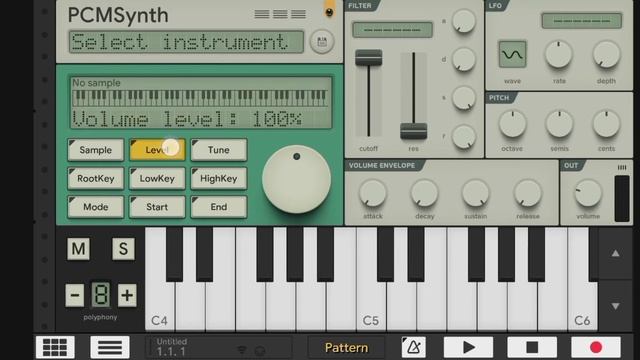Start playback with Play button
This screenshot has width=640, height=360.
tap(469, 347)
